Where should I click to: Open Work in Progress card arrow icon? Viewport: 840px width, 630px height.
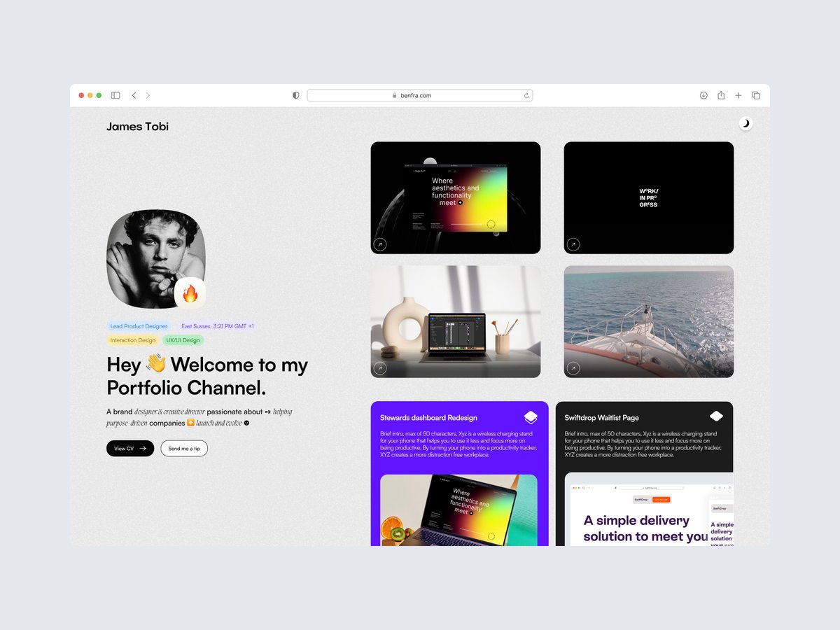[x=573, y=244]
